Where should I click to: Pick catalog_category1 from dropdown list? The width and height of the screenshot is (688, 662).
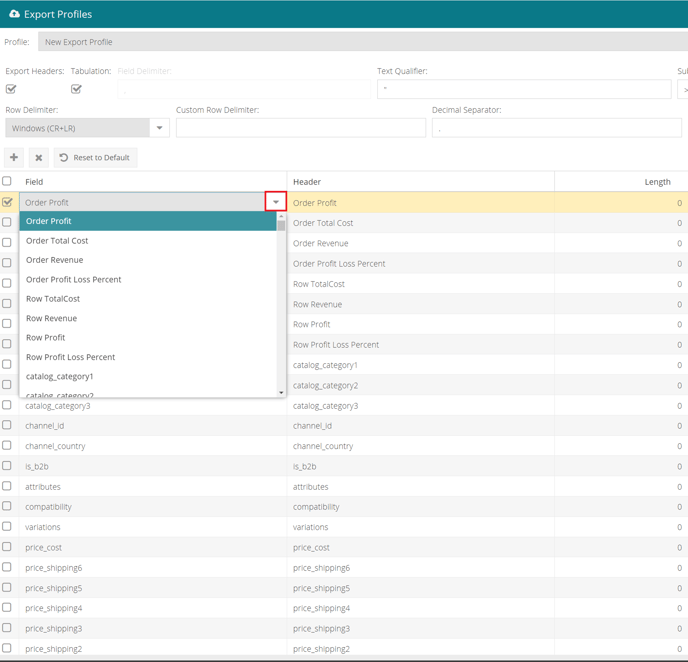pos(148,376)
